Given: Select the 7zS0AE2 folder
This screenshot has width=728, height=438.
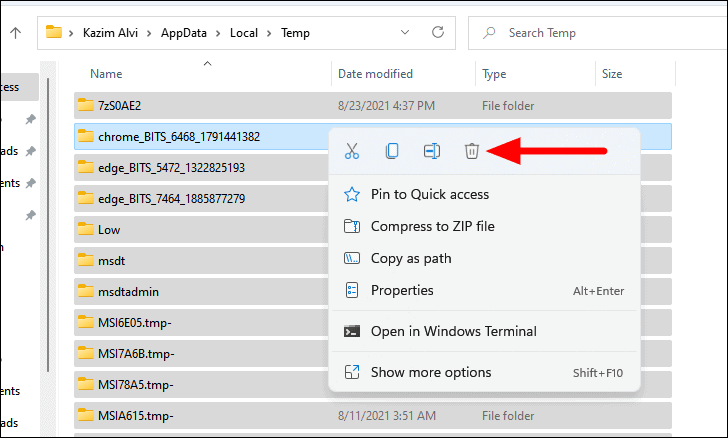Looking at the screenshot, I should pyautogui.click(x=373, y=105).
